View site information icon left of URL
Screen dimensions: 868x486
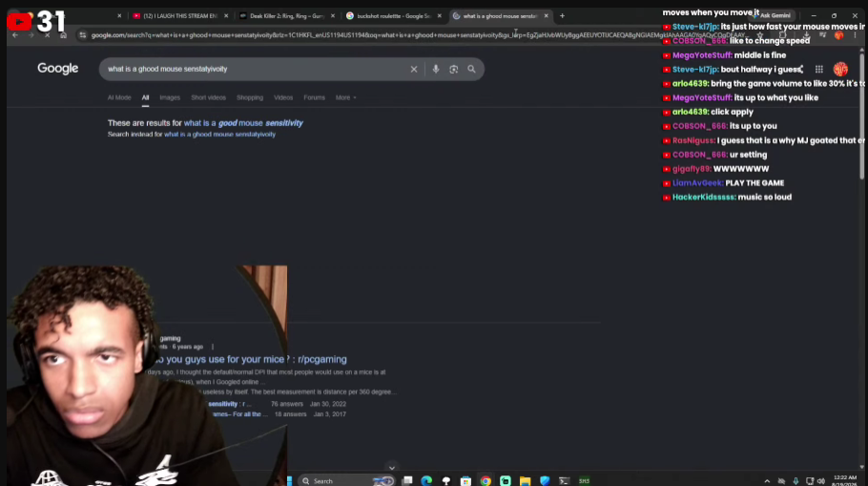click(x=82, y=35)
